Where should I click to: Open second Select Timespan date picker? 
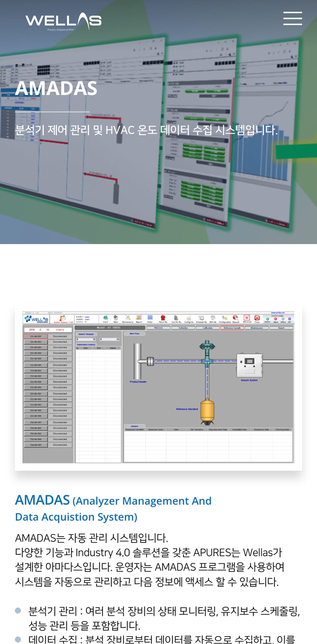click(110, 339)
